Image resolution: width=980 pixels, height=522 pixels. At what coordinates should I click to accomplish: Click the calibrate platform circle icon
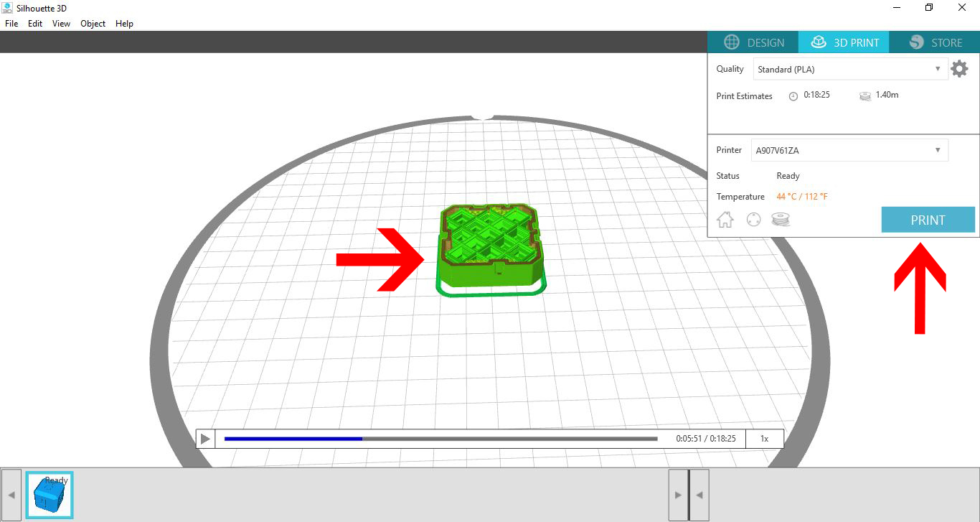coord(753,220)
